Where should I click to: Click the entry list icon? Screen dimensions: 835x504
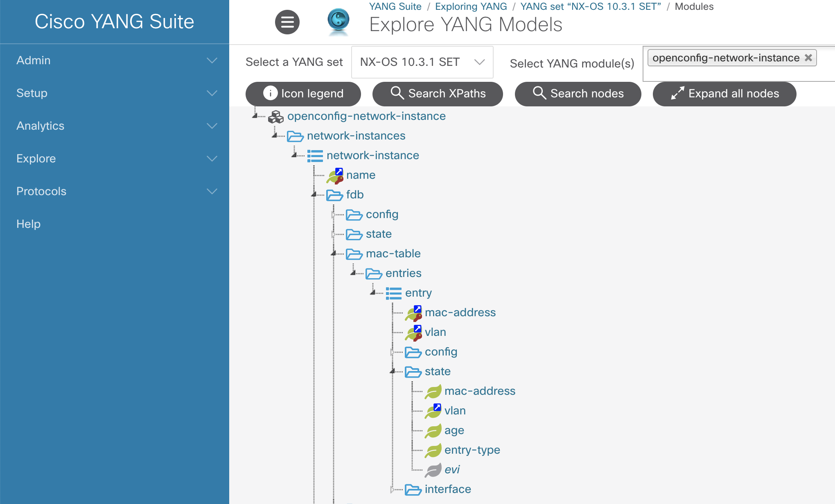(393, 293)
